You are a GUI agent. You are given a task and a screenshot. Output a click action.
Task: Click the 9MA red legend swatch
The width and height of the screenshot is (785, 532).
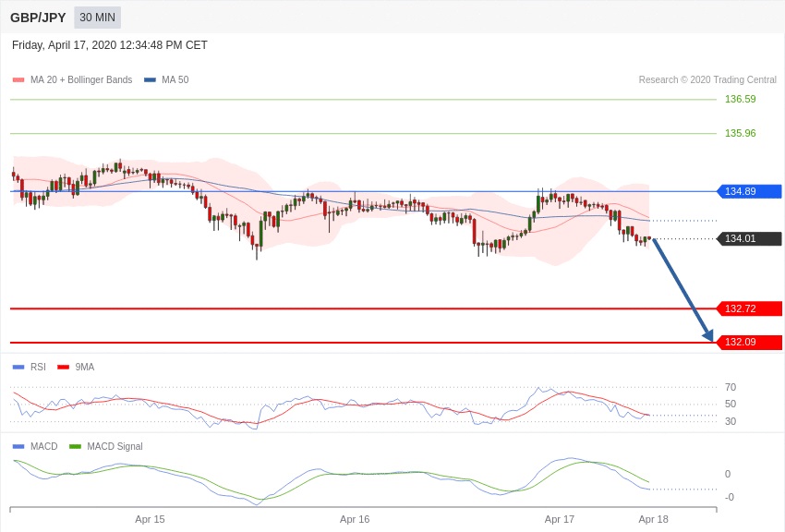click(64, 367)
